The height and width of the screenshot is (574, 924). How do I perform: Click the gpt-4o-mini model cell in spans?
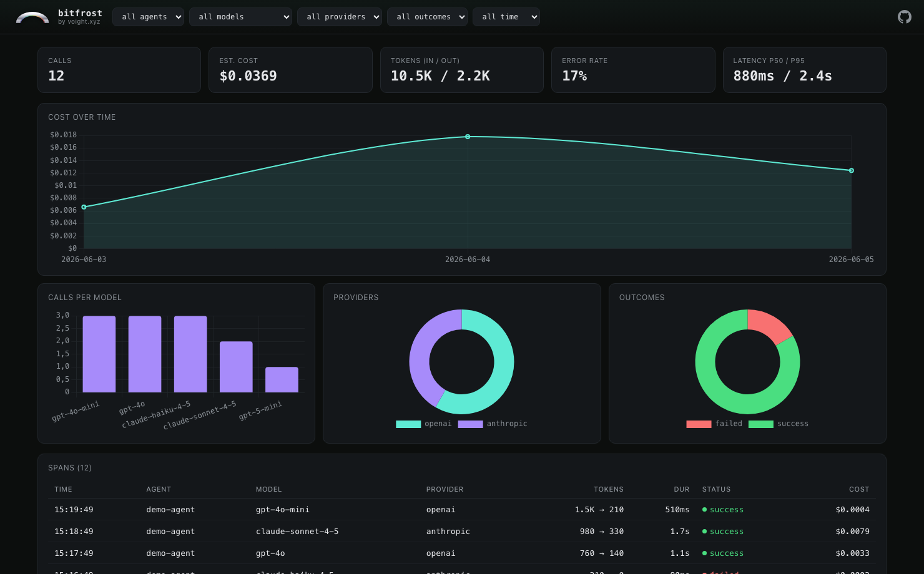click(x=282, y=510)
